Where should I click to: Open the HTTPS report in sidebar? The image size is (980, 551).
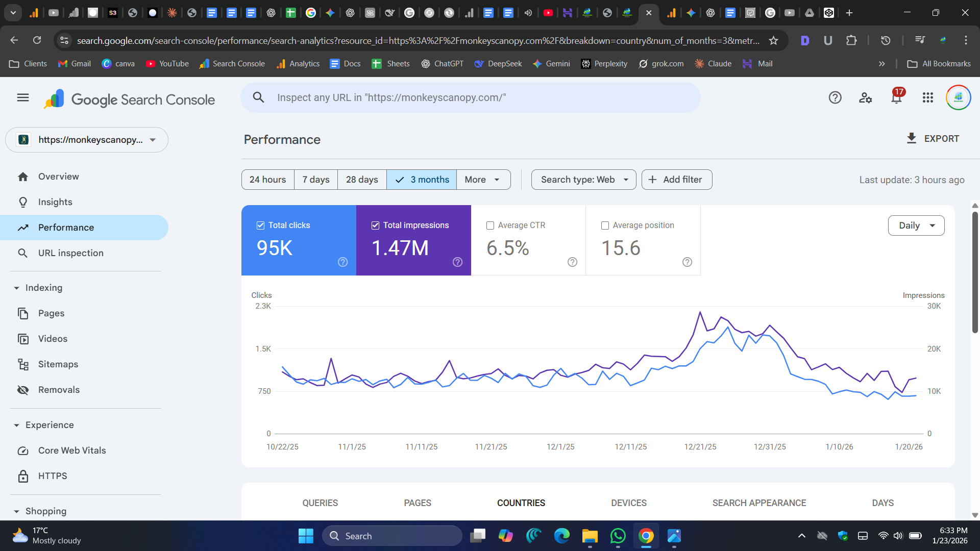(x=53, y=475)
